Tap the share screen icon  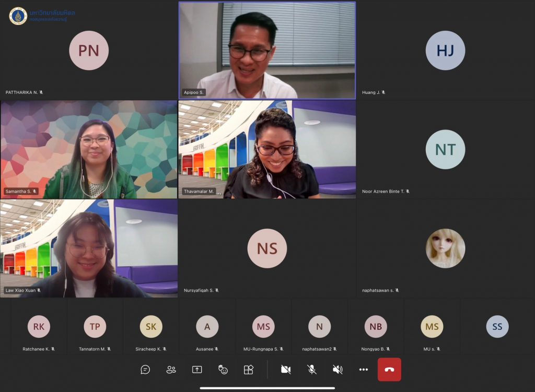[197, 370]
